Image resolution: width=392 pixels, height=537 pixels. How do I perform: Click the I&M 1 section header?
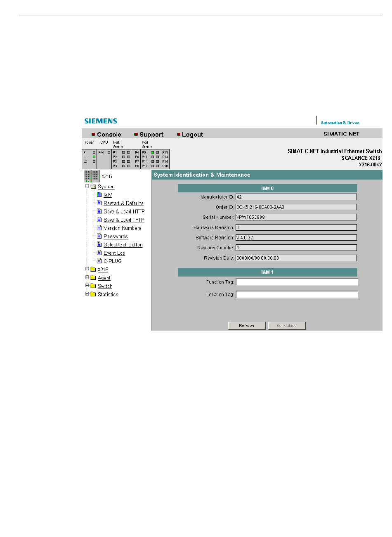[267, 272]
